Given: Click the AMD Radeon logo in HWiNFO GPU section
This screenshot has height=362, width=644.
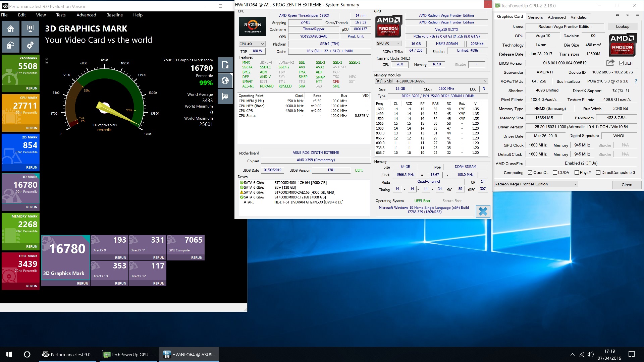Looking at the screenshot, I should point(388,26).
